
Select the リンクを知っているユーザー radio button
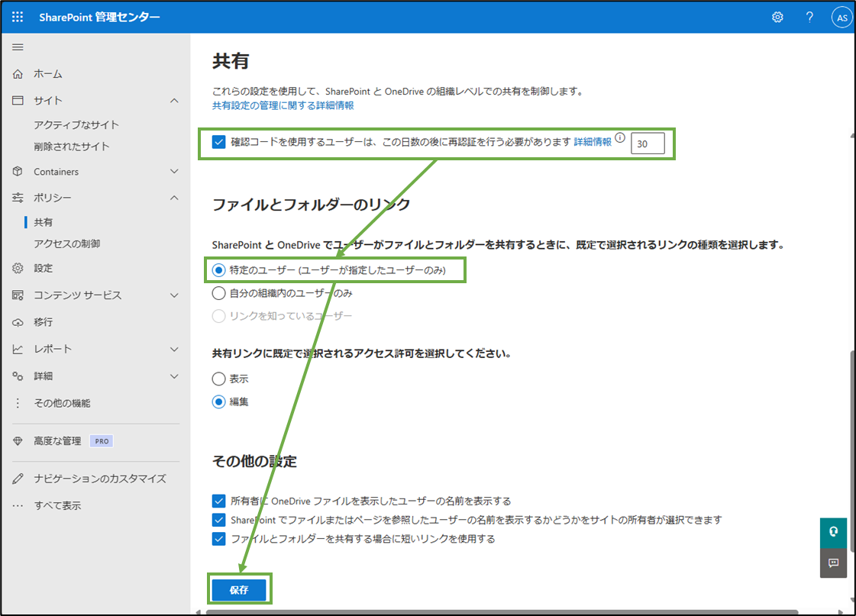[218, 316]
